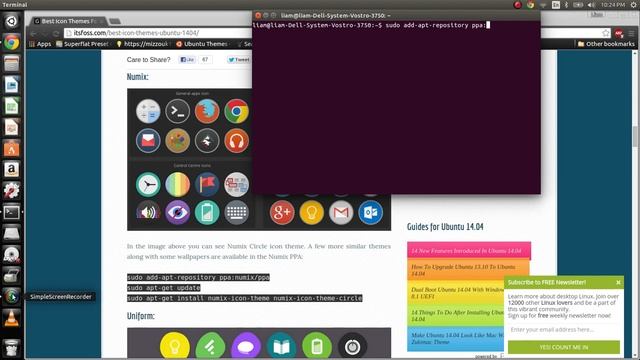Screen dimensions: 640x360
Task: Click the Numix mail envelope icon
Action: (148, 140)
